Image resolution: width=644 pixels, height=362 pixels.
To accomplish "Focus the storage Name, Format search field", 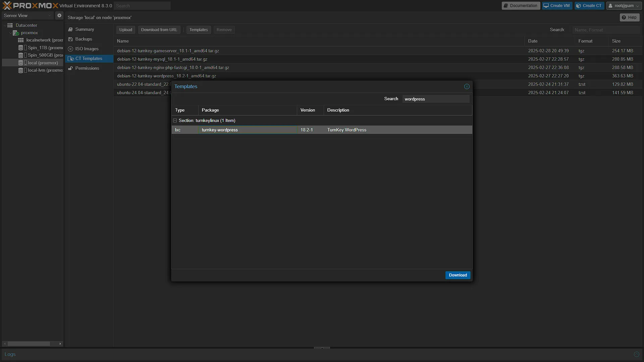I will pos(606,30).
